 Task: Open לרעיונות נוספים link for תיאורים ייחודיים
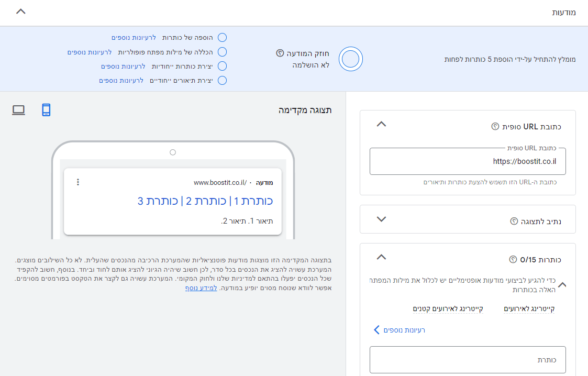coord(121,81)
